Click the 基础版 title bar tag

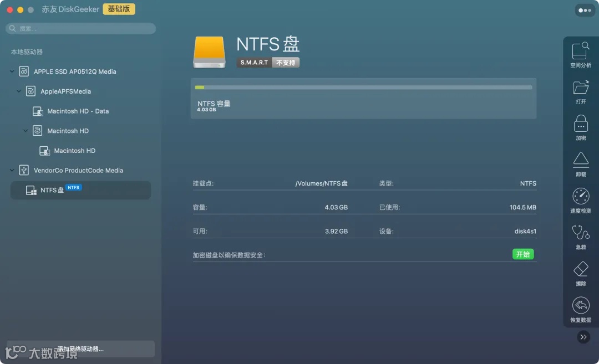tap(119, 9)
